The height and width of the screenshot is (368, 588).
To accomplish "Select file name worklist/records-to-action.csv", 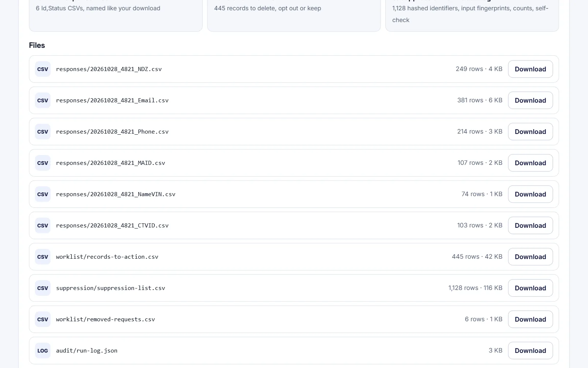I will pos(107,257).
